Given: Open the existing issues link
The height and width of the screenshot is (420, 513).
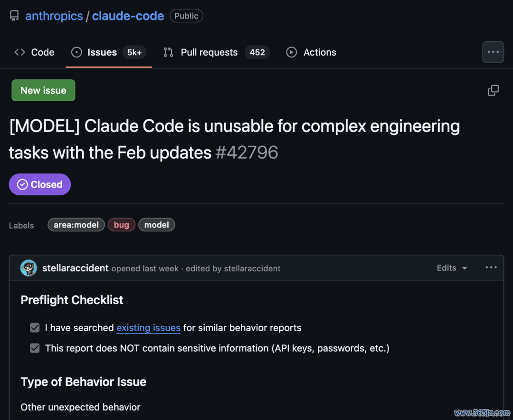Looking at the screenshot, I should [x=149, y=328].
